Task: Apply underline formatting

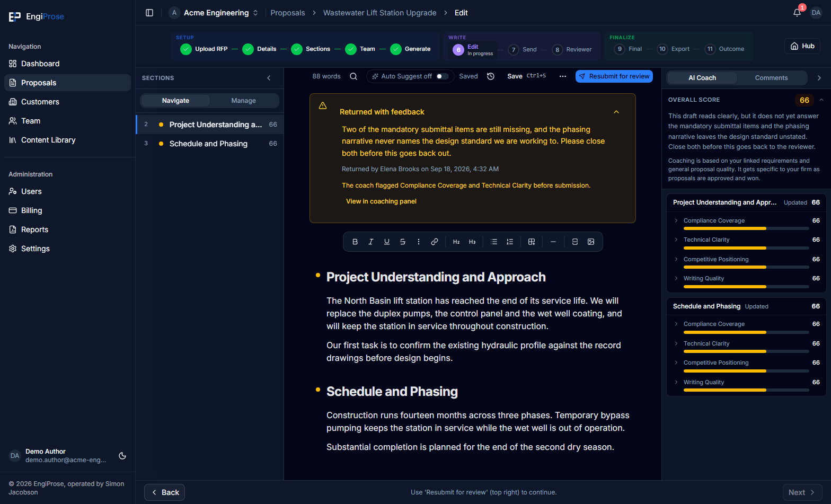Action: [387, 242]
